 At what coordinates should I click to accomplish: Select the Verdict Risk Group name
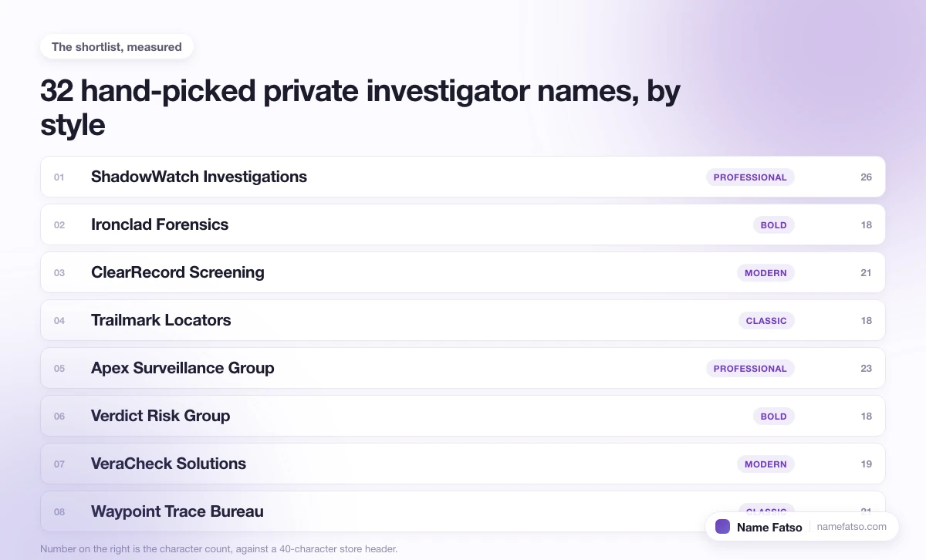coord(161,416)
